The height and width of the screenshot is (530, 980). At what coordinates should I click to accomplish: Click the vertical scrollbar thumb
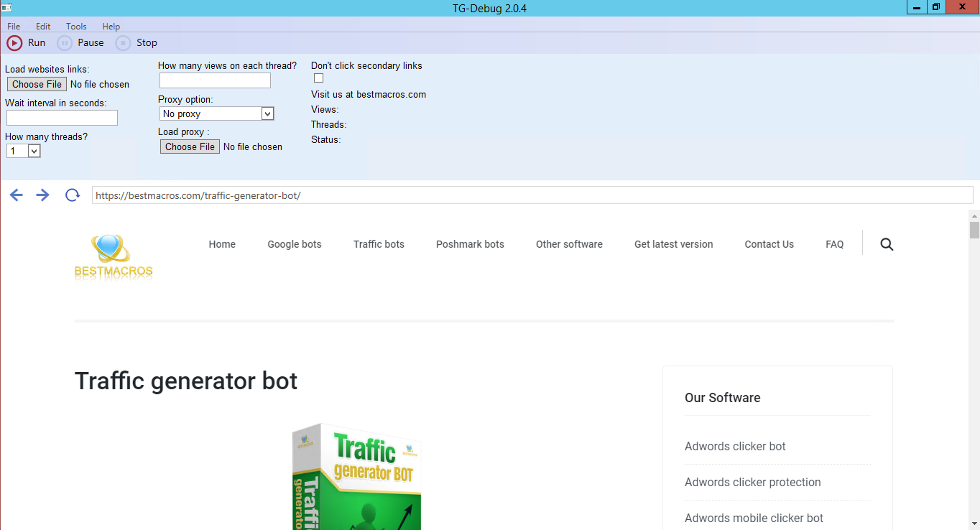pos(974,230)
